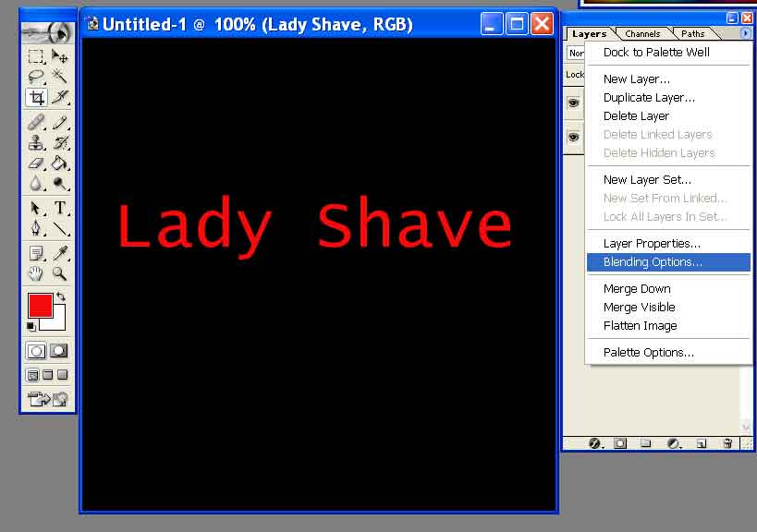Select the Magic Wand tool

60,77
